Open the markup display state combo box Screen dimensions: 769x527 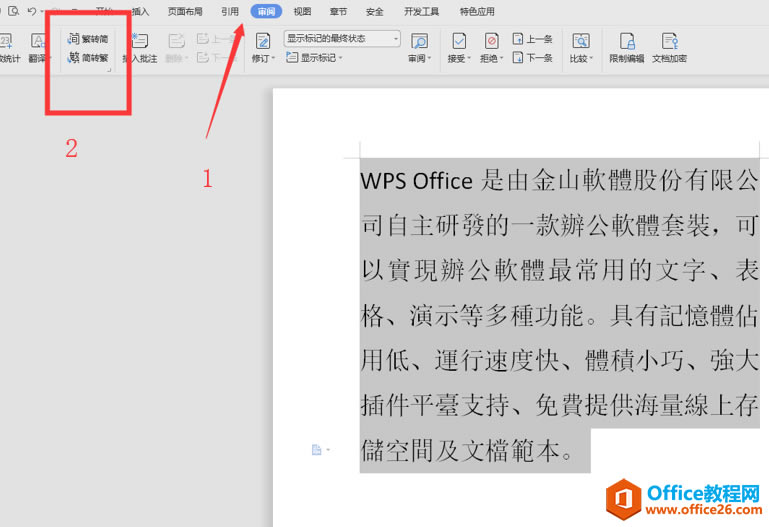click(x=342, y=38)
